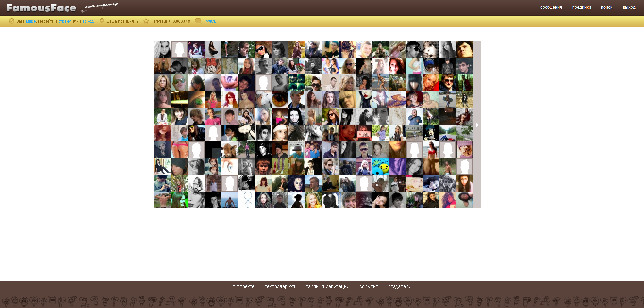Open the brown eye close-up thumbnail
The width and height of the screenshot is (644, 308).
pos(280,100)
